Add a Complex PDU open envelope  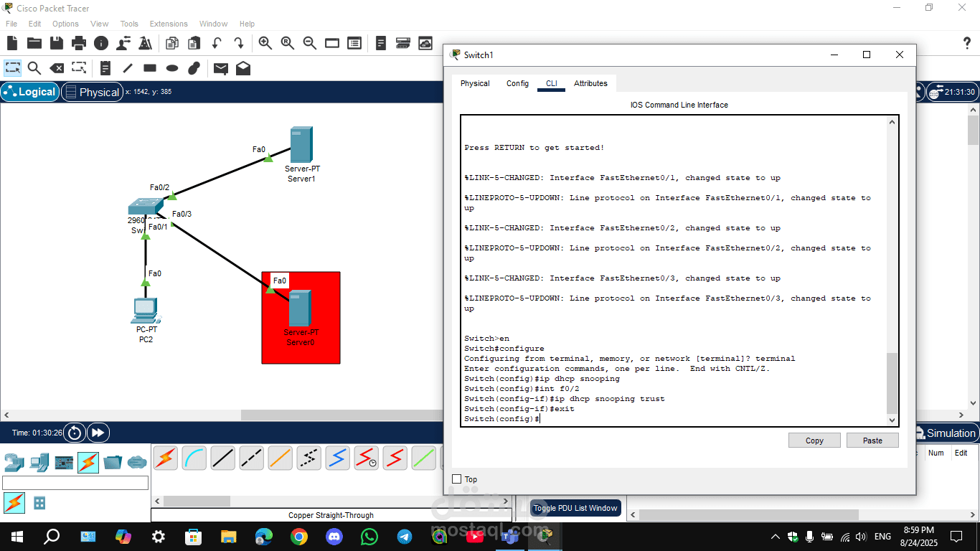click(x=243, y=68)
